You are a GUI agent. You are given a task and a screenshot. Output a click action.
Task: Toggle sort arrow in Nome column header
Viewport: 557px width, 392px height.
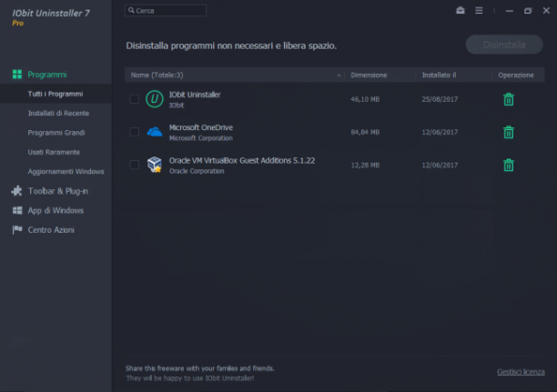point(339,75)
